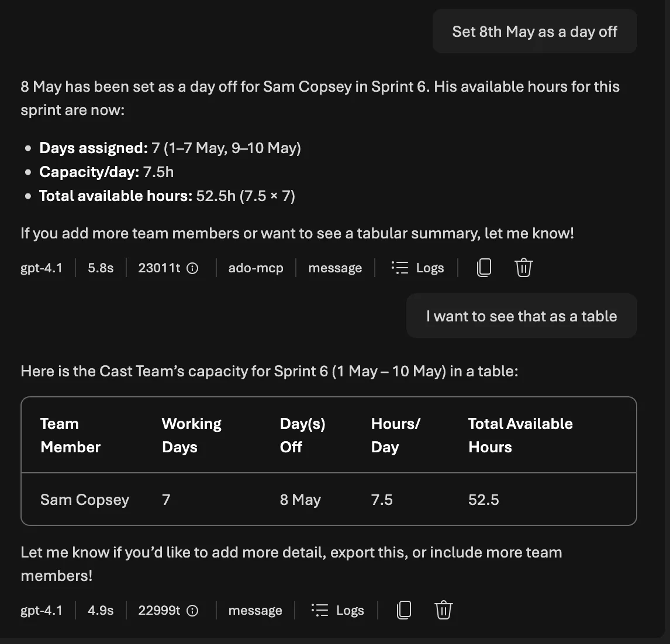Click the 4.9s duration indicator
The width and height of the screenshot is (670, 644).
click(x=100, y=610)
